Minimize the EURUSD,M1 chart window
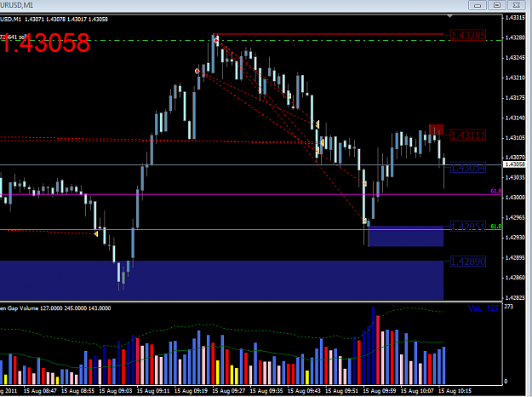 [x=478, y=5]
